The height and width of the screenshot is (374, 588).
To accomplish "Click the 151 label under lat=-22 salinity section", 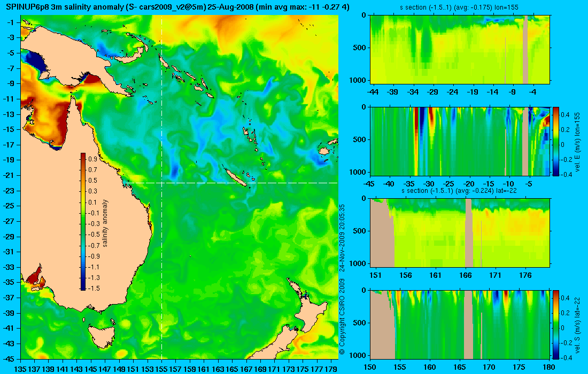I will (375, 276).
